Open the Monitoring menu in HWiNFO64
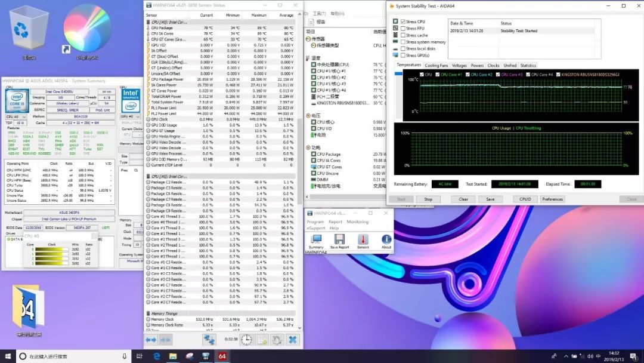This screenshot has height=363, width=644. point(358,222)
